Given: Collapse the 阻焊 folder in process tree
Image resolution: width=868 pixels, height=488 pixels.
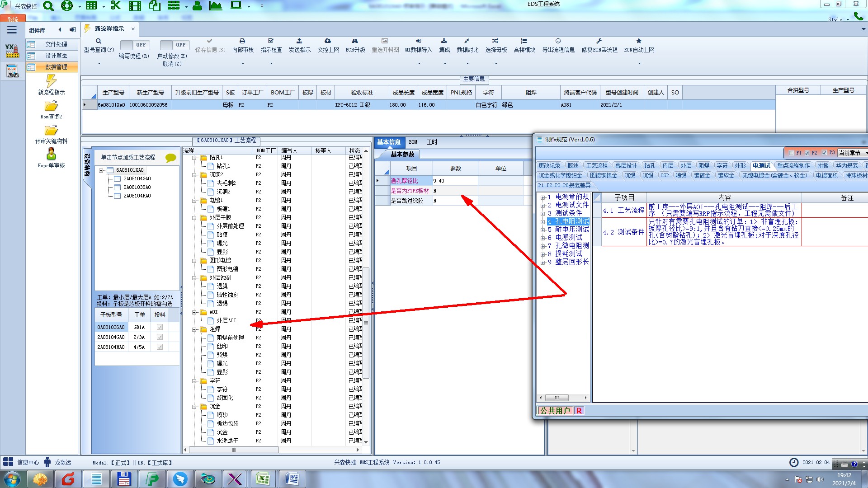Looking at the screenshot, I should click(x=194, y=329).
